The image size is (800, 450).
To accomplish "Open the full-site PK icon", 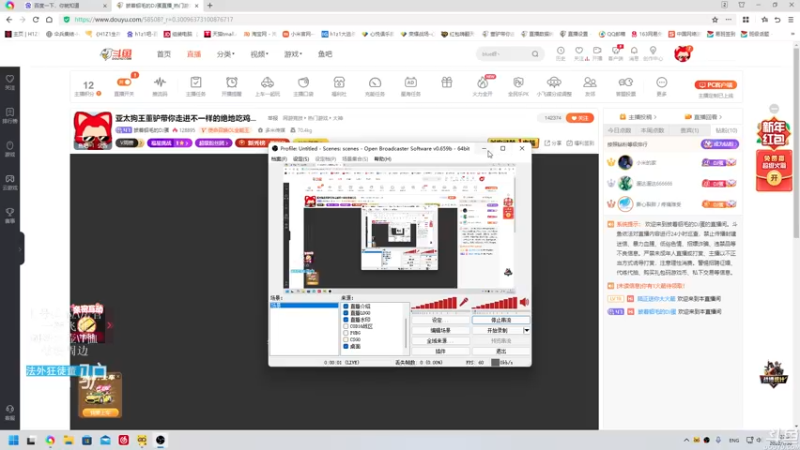I will click(518, 82).
